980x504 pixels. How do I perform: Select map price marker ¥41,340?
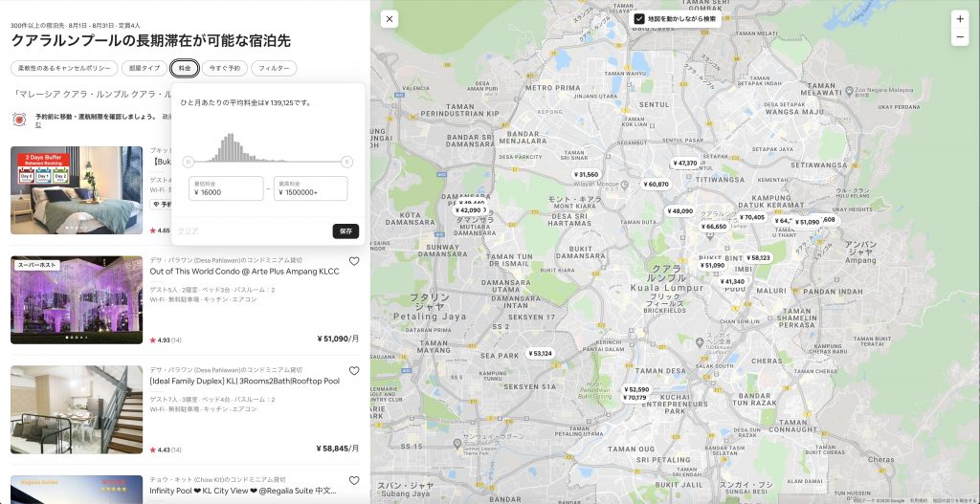point(732,282)
